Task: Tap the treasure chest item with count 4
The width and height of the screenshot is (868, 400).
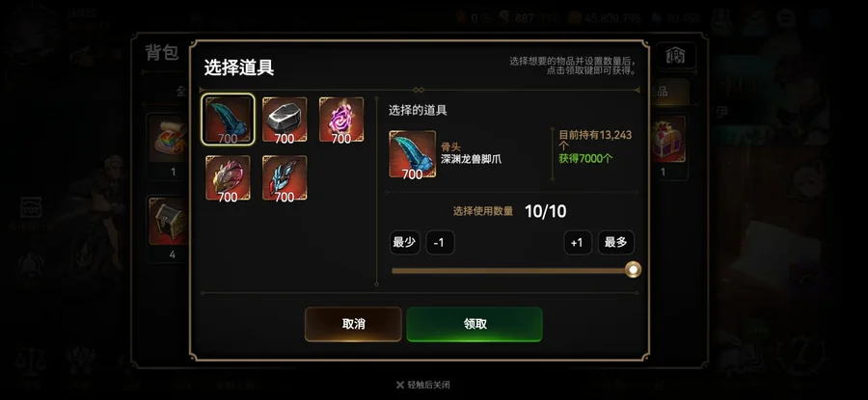Action: point(172,220)
